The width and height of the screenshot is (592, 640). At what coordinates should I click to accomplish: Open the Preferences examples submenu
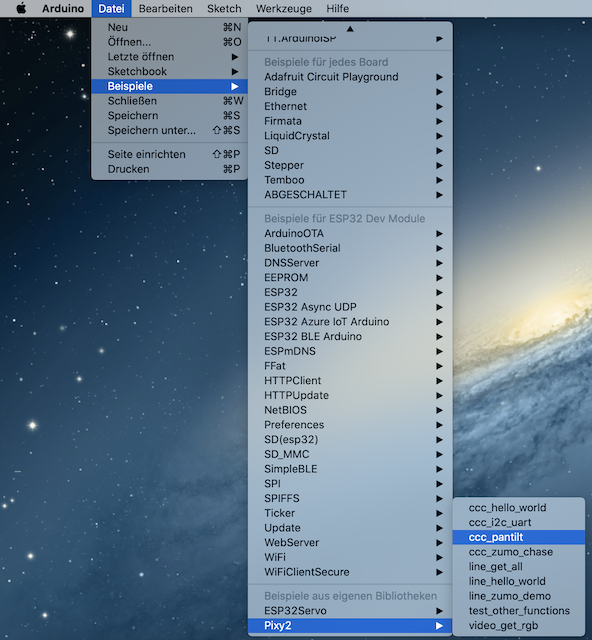pos(350,425)
